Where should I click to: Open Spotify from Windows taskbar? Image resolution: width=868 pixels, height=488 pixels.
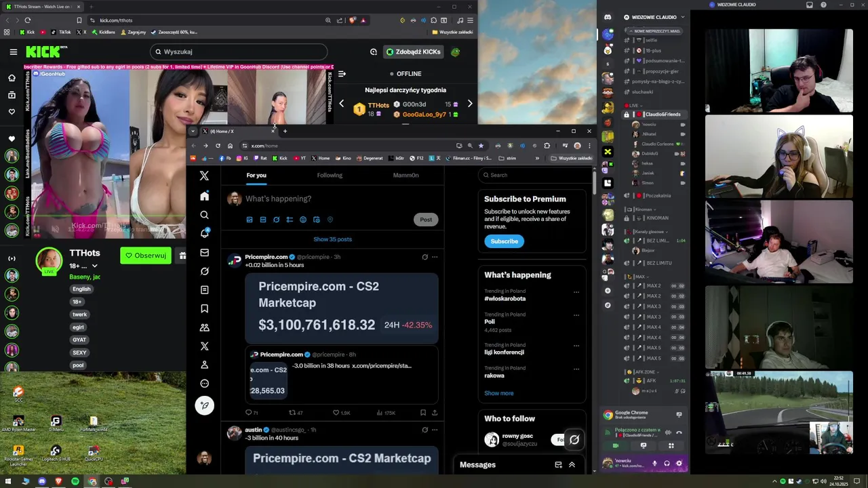(75, 481)
